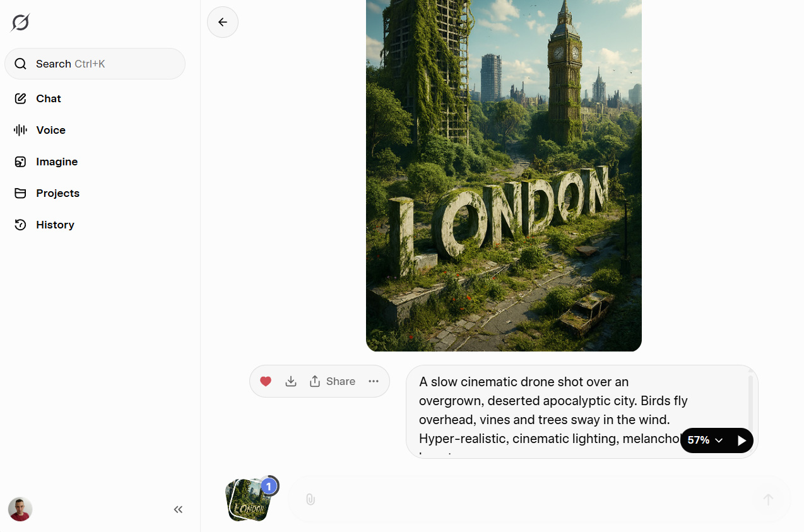This screenshot has height=532, width=804.
Task: Collapse the sidebar with double chevron
Action: click(178, 509)
